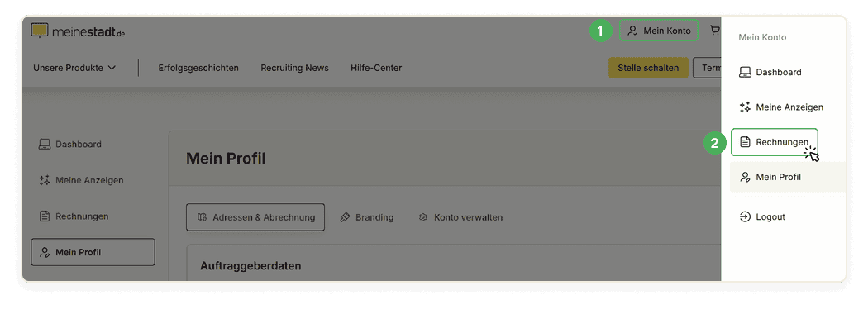Choose Mein Profil in the flyout menu

(x=788, y=177)
